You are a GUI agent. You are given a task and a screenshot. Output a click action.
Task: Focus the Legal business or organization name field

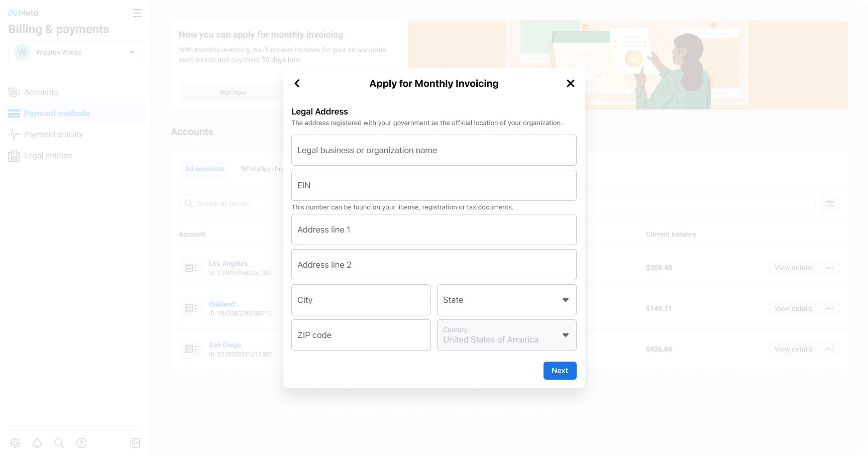pyautogui.click(x=434, y=150)
